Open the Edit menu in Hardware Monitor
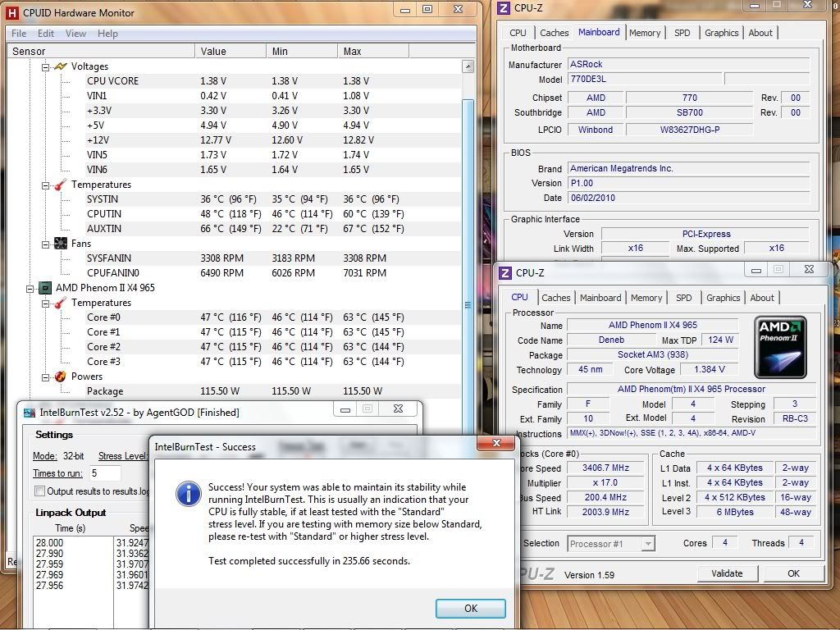The image size is (840, 630). [x=46, y=33]
